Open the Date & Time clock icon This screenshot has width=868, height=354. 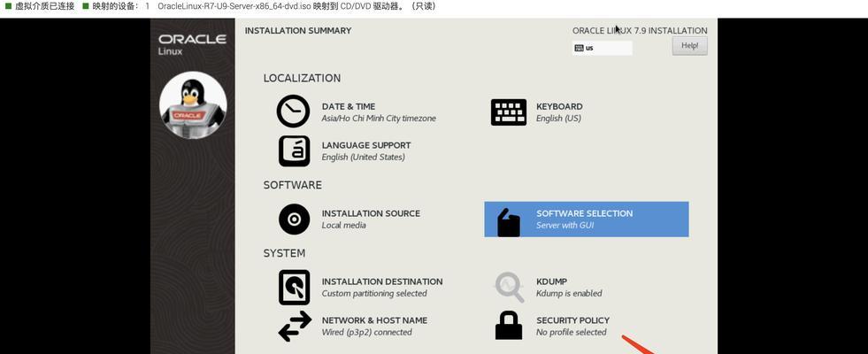294,112
